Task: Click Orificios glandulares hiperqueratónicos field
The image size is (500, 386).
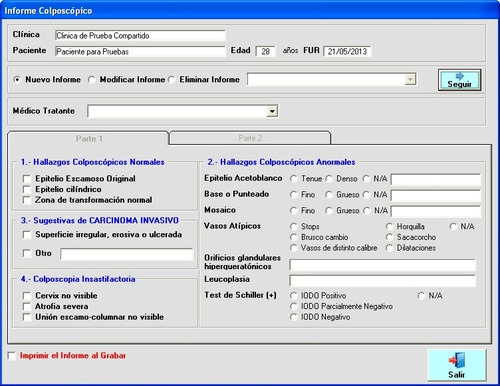Action: pos(382,265)
